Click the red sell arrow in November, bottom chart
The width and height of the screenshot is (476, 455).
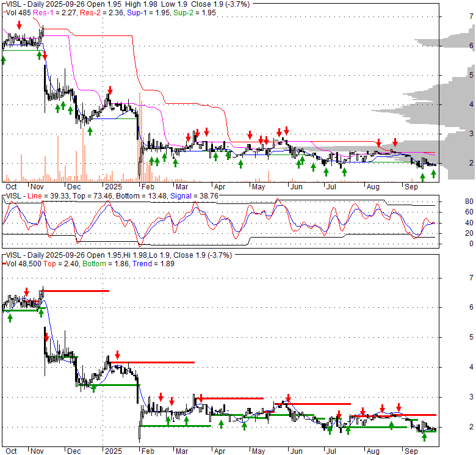[46, 337]
